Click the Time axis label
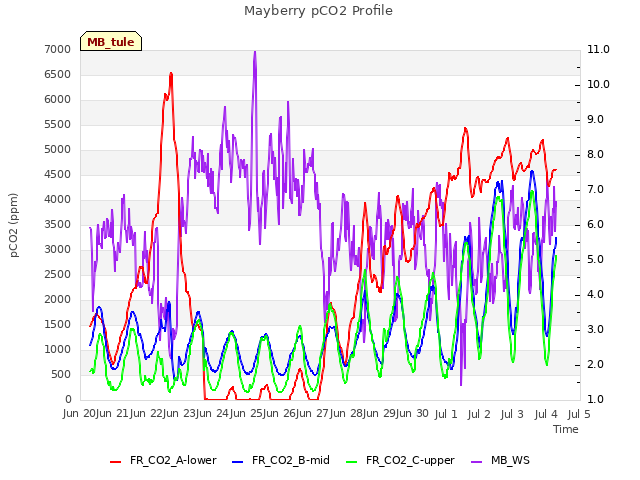Viewport: 640px width, 480px height. 566,429
